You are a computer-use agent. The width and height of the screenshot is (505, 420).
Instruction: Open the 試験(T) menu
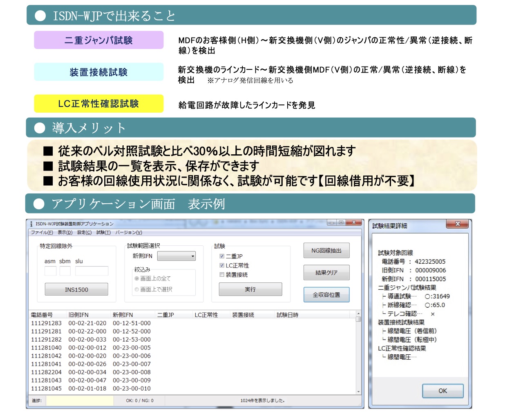tap(103, 232)
